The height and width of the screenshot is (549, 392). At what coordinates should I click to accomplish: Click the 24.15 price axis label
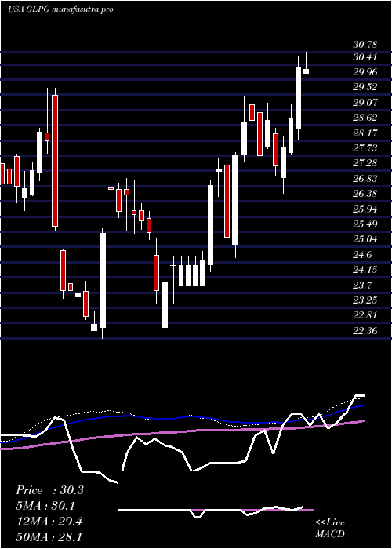click(365, 270)
